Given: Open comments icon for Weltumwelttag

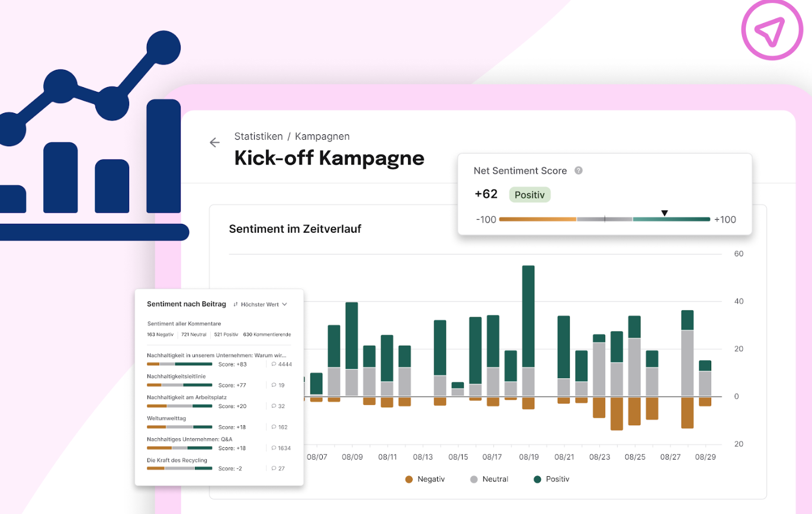Looking at the screenshot, I should [x=274, y=427].
